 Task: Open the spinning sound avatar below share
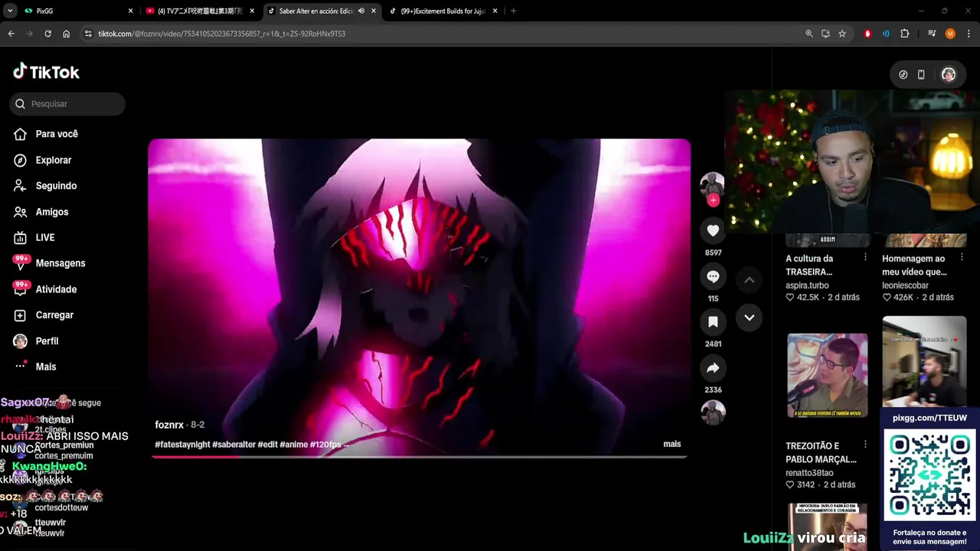713,412
